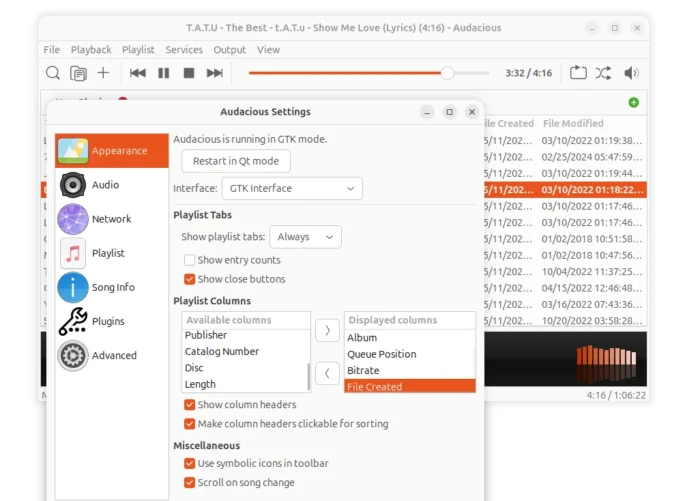The width and height of the screenshot is (700, 501).
Task: Toggle Use symbolic icons in toolbar
Action: (x=189, y=463)
